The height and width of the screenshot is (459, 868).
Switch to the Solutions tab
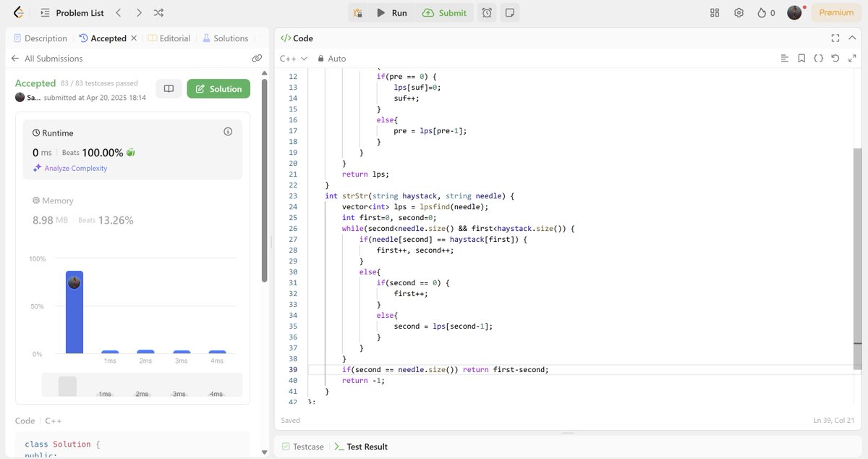coord(225,38)
